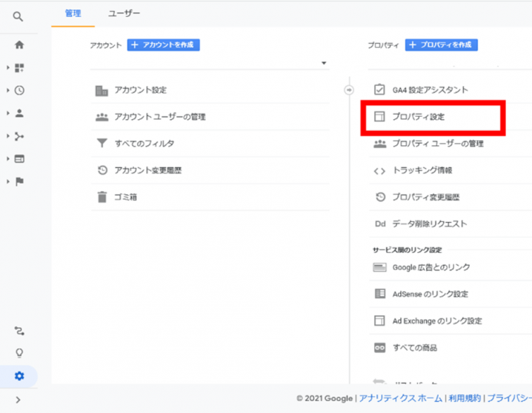This screenshot has width=532, height=413.
Task: Expand the Customization dashboard section arrow
Action: (x=8, y=68)
